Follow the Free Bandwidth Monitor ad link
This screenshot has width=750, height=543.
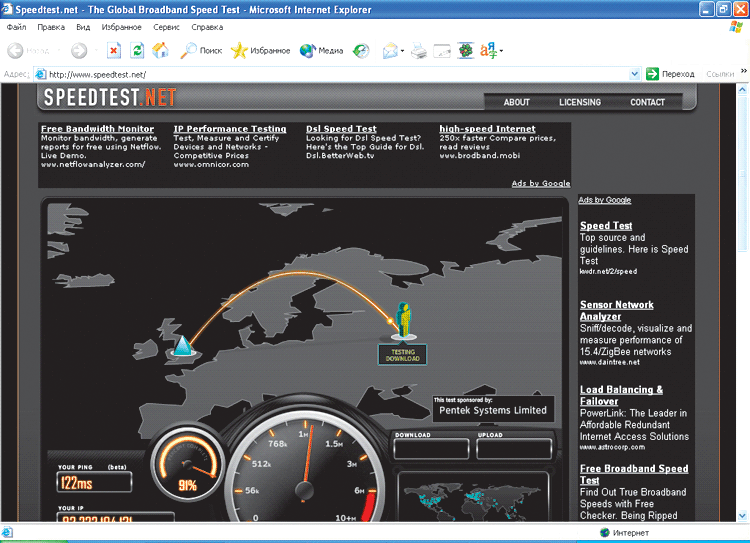coord(98,129)
